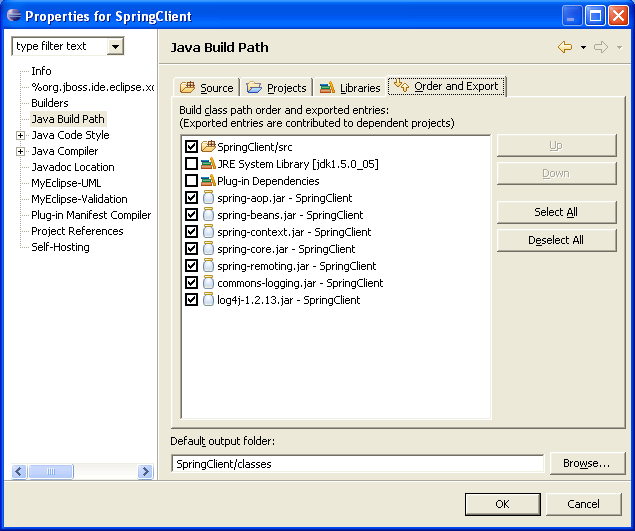635x531 pixels.
Task: Click the tree scrollbar left arrow
Action: (x=19, y=471)
